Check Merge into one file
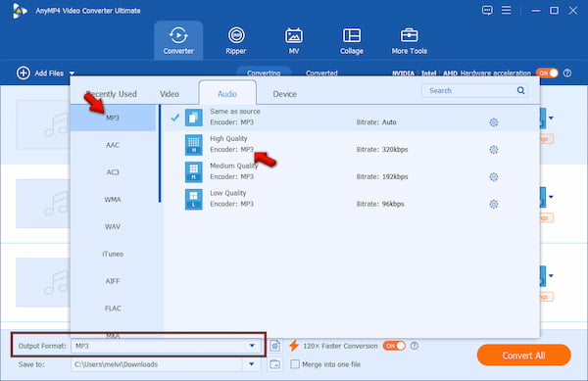 [x=295, y=364]
